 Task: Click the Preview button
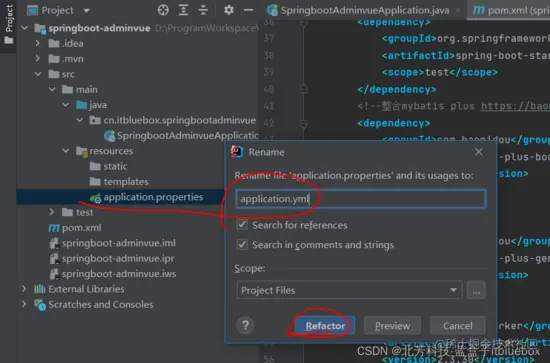(392, 325)
